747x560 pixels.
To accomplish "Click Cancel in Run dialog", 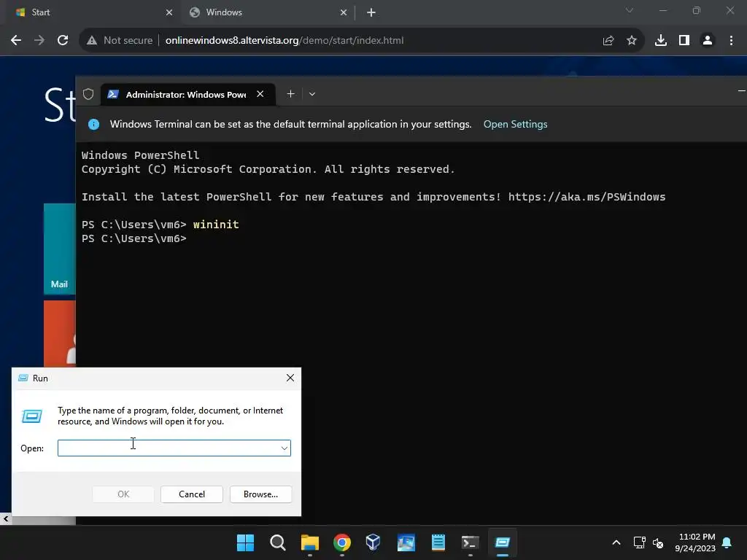I will pos(192,494).
